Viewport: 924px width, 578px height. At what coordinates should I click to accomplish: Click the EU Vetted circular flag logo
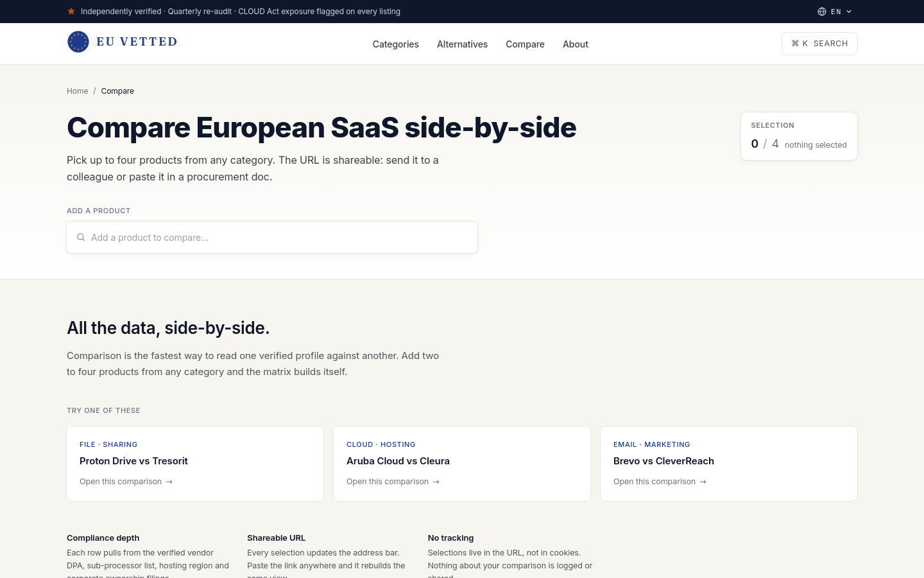(x=78, y=42)
